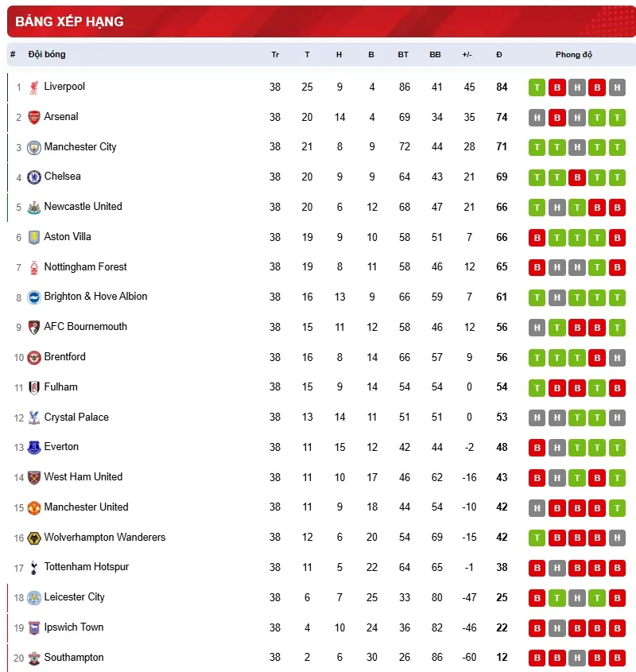This screenshot has width=636, height=672.
Task: Click Southampton's last red B form badge
Action: click(x=617, y=658)
